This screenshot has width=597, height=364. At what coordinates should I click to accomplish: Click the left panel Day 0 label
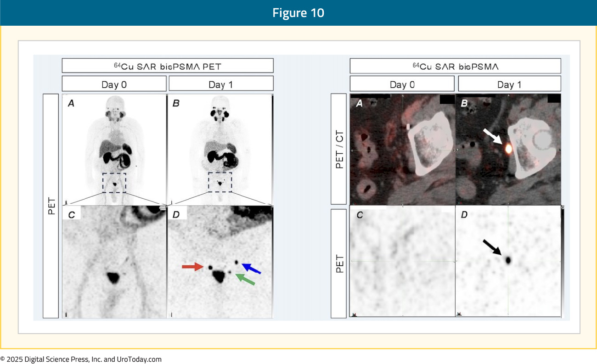coord(114,84)
